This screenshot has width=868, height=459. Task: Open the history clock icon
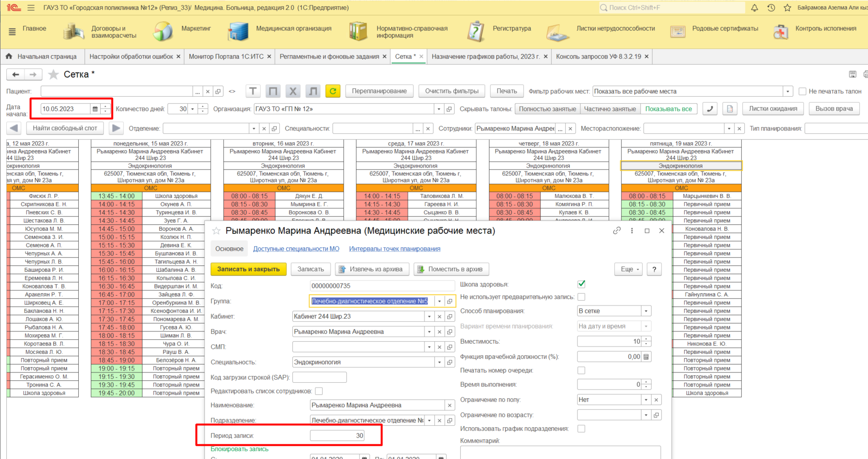(x=771, y=8)
